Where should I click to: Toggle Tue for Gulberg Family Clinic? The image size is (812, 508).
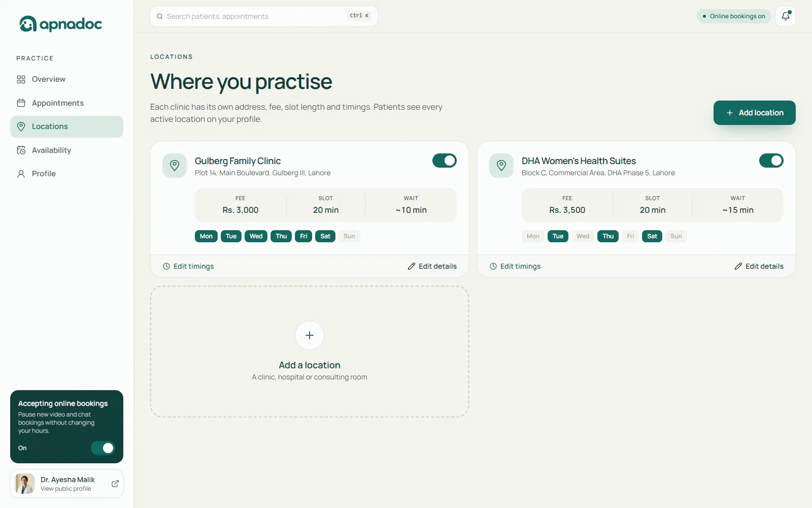click(231, 236)
